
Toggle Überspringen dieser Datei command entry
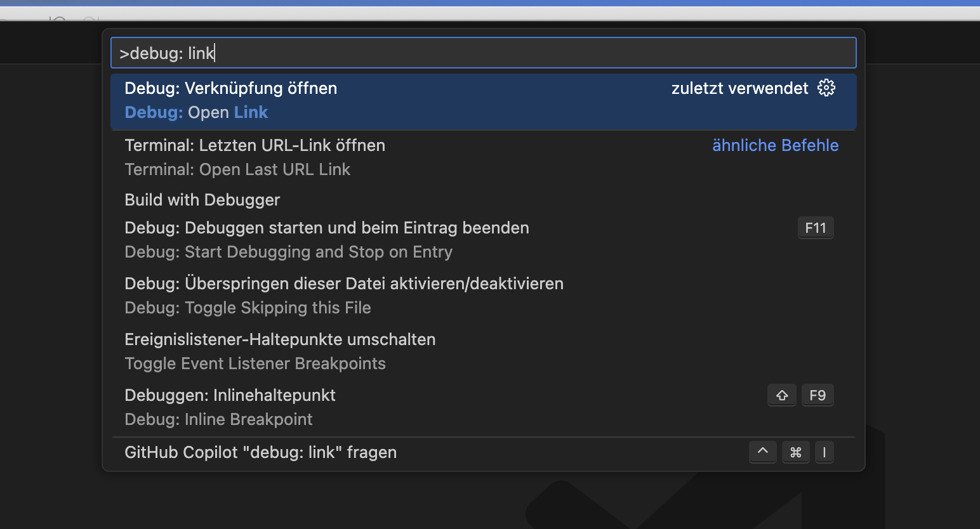(x=343, y=283)
